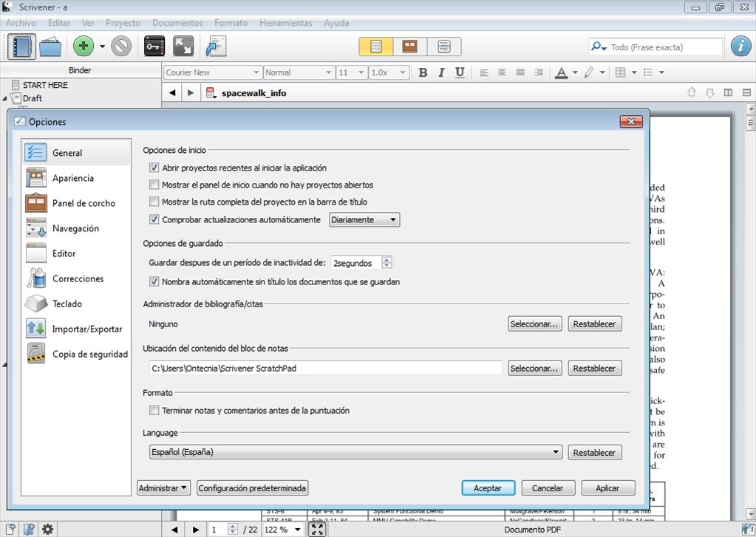The image size is (756, 537).
Task: Open the Diariamente update frequency dropdown
Action: pos(364,220)
